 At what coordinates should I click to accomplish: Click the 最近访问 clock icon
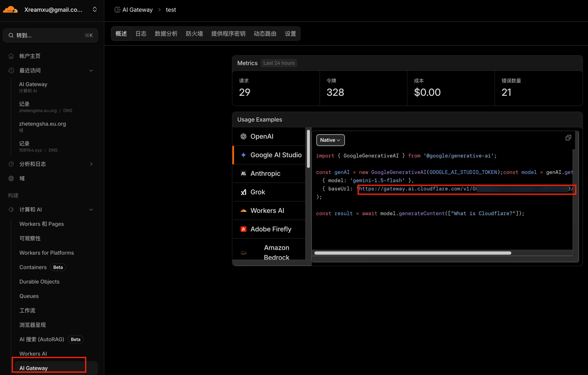pyautogui.click(x=11, y=70)
